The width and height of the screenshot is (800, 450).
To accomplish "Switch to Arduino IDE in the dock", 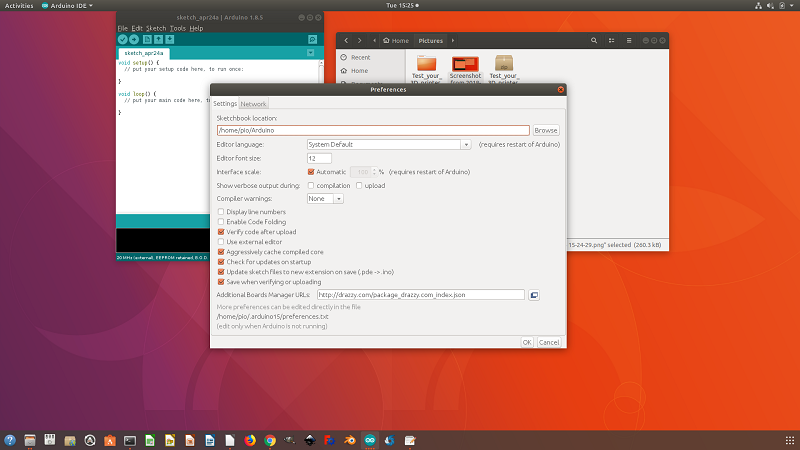I will click(370, 440).
